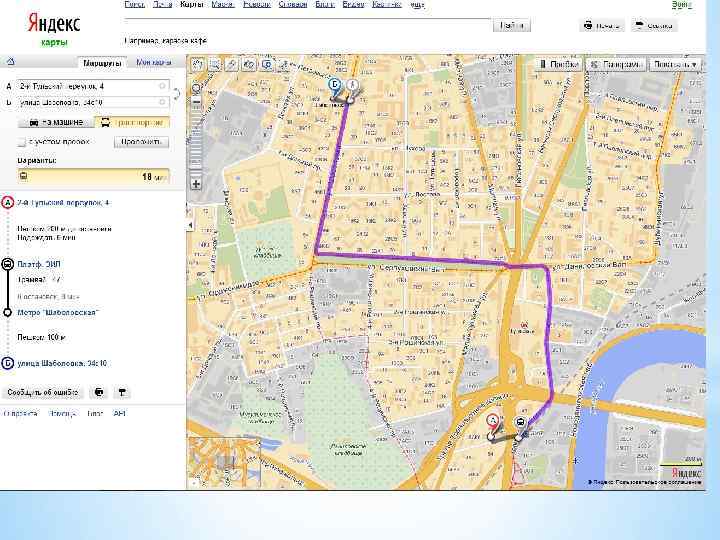Switch to public transport route mode
Image resolution: width=720 pixels, height=540 pixels.
132,122
